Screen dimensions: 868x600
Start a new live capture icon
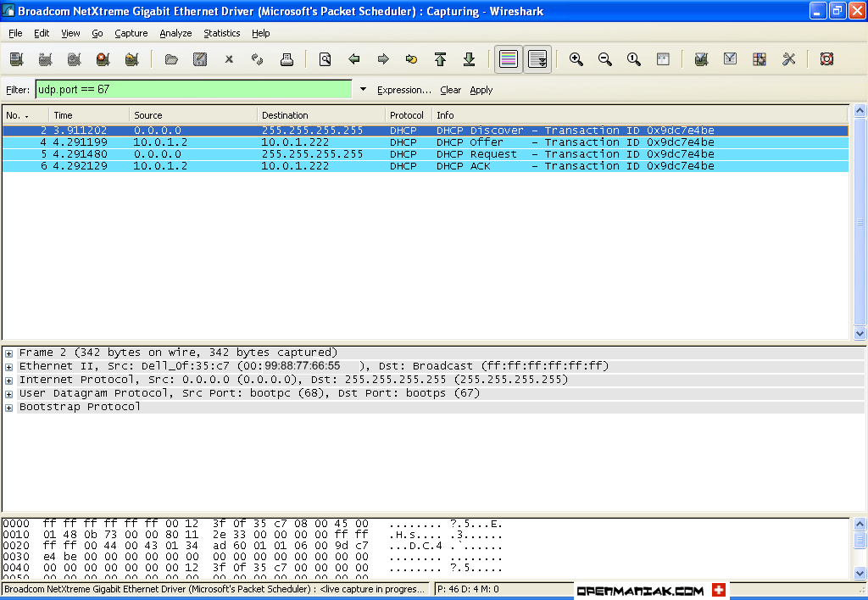(x=75, y=59)
